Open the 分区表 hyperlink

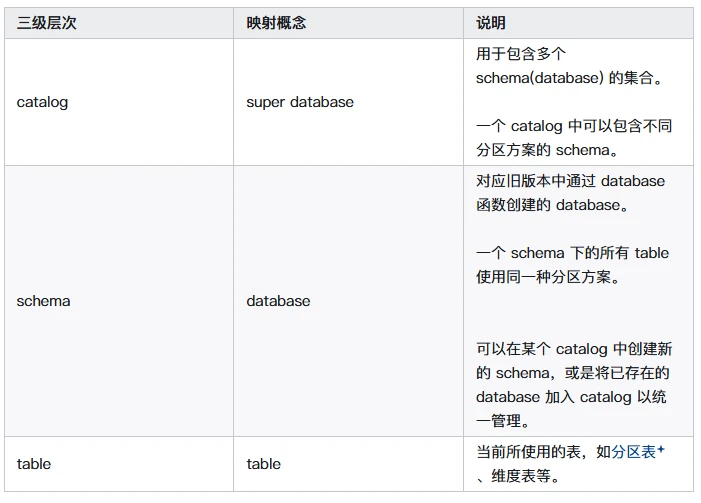pyautogui.click(x=634, y=452)
